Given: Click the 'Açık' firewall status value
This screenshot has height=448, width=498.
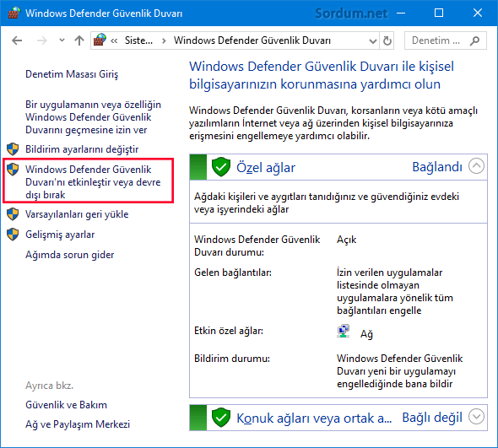Looking at the screenshot, I should [x=347, y=240].
